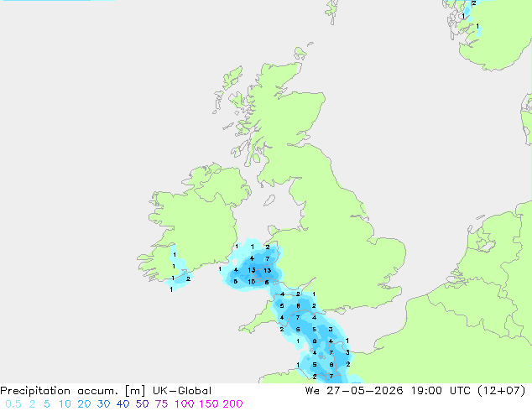Click the '(12+07)' forecast offset
532x411 pixels.
coord(502,391)
